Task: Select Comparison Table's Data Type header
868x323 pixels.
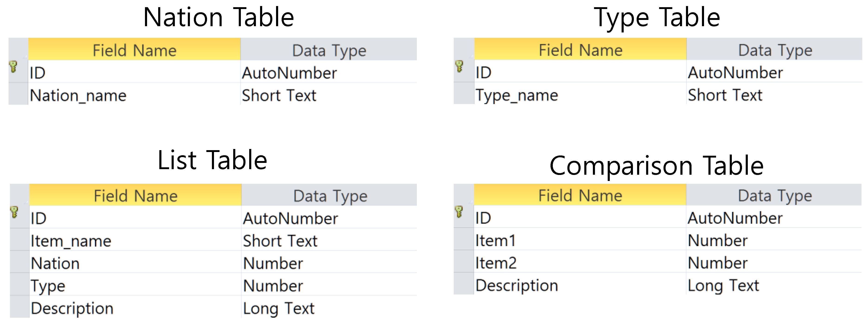Action: coord(774,195)
